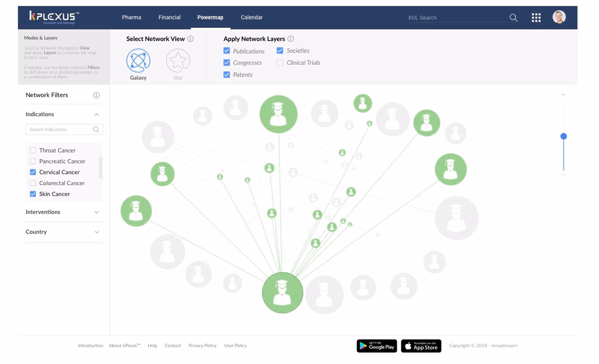Uncheck the Skin Cancer filter

pyautogui.click(x=33, y=194)
